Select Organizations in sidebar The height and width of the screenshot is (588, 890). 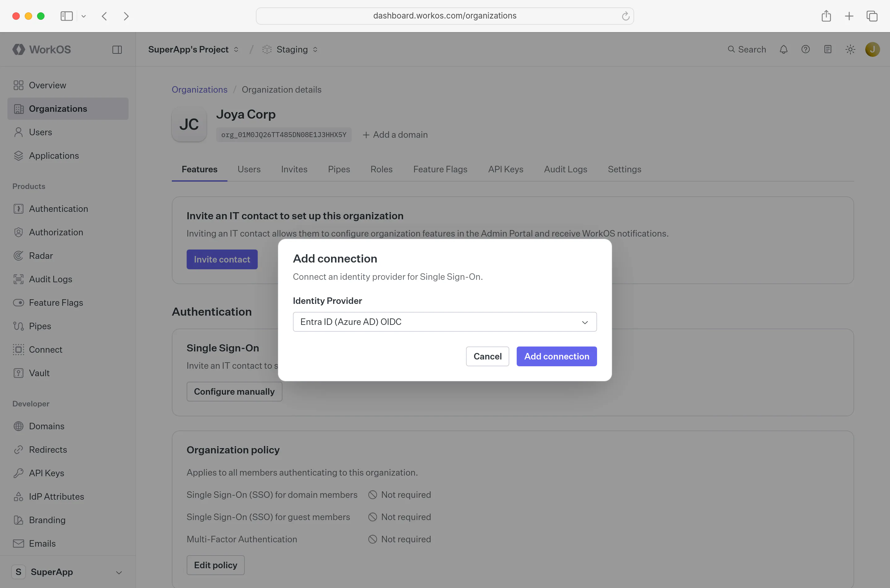pyautogui.click(x=68, y=109)
